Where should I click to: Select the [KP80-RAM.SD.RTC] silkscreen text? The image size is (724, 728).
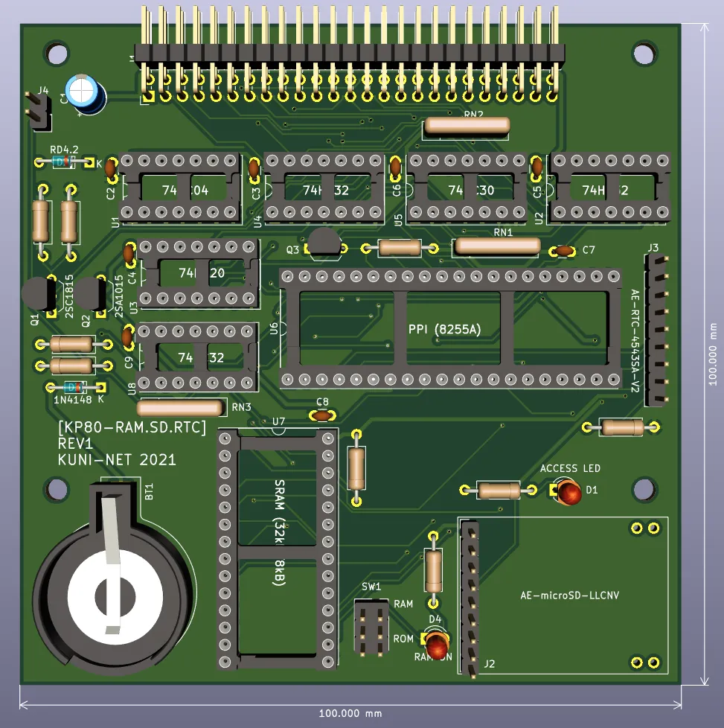pyautogui.click(x=132, y=427)
